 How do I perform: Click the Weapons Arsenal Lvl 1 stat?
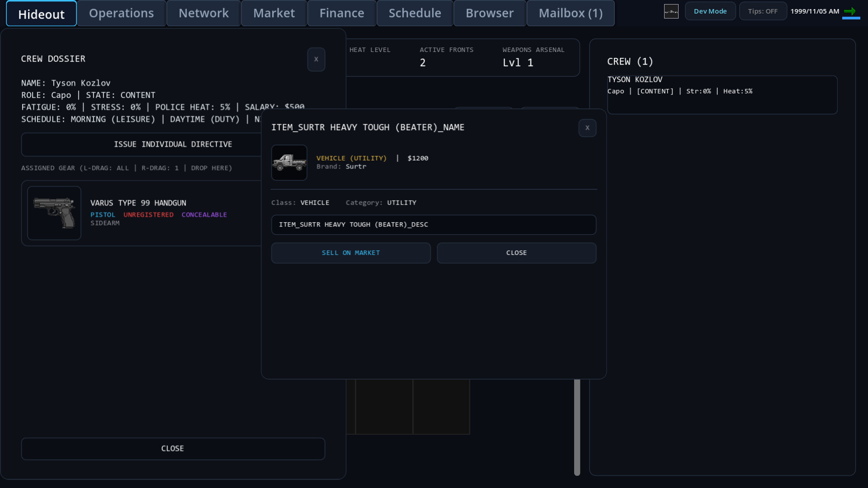[x=533, y=57]
